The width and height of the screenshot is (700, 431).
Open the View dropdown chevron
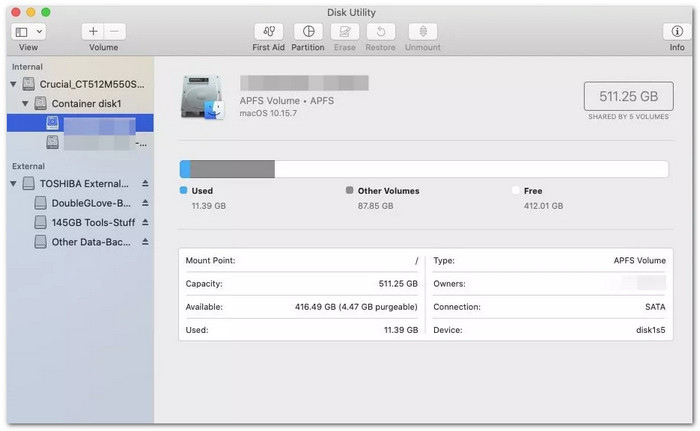click(x=39, y=32)
